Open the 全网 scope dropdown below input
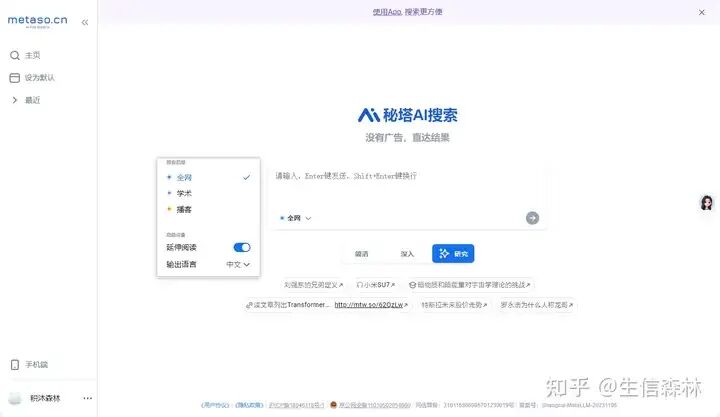 pyautogui.click(x=295, y=218)
